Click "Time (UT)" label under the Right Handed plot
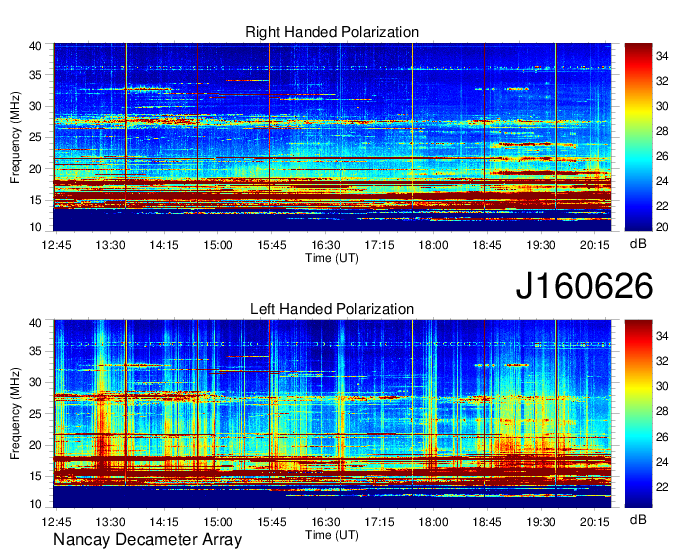This screenshot has width=680, height=552. [332, 258]
